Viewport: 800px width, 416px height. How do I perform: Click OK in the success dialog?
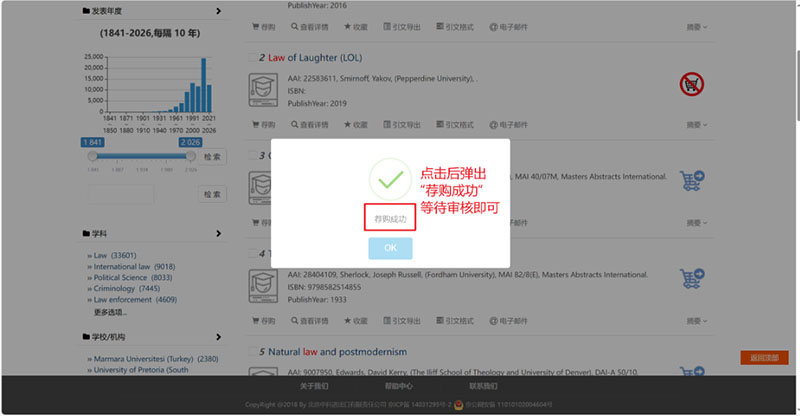pyautogui.click(x=390, y=248)
